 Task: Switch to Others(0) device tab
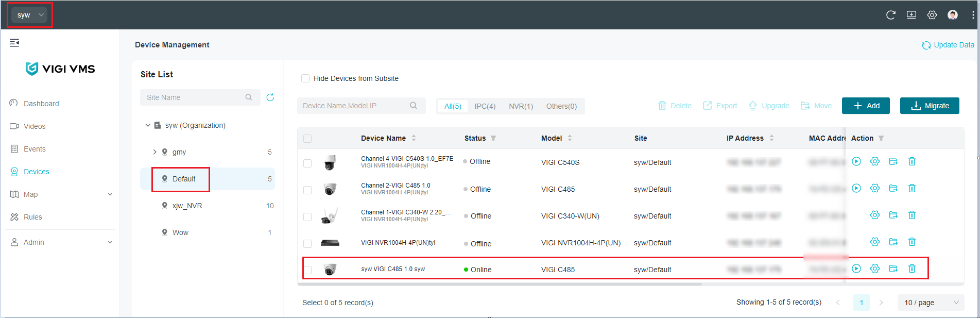tap(561, 106)
